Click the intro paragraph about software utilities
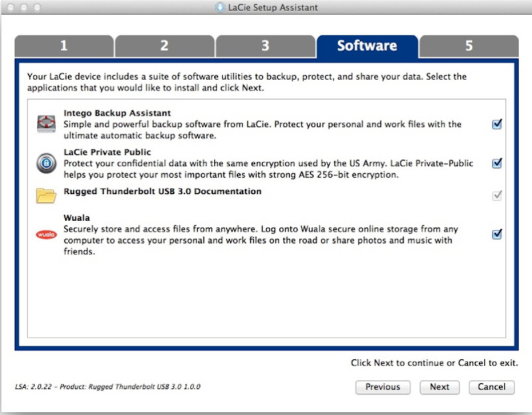Image resolution: width=532 pixels, height=415 pixels. click(x=247, y=82)
